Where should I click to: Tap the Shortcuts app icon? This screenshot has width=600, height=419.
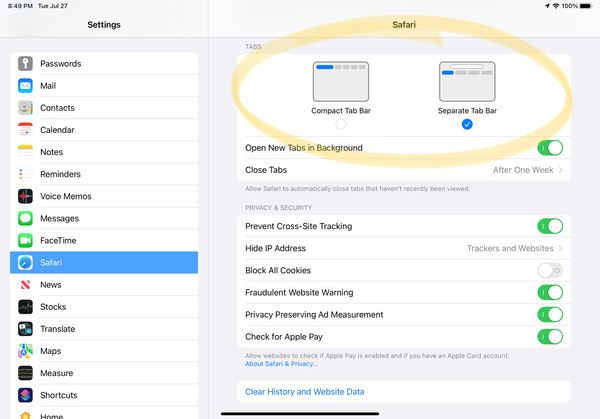(x=25, y=395)
